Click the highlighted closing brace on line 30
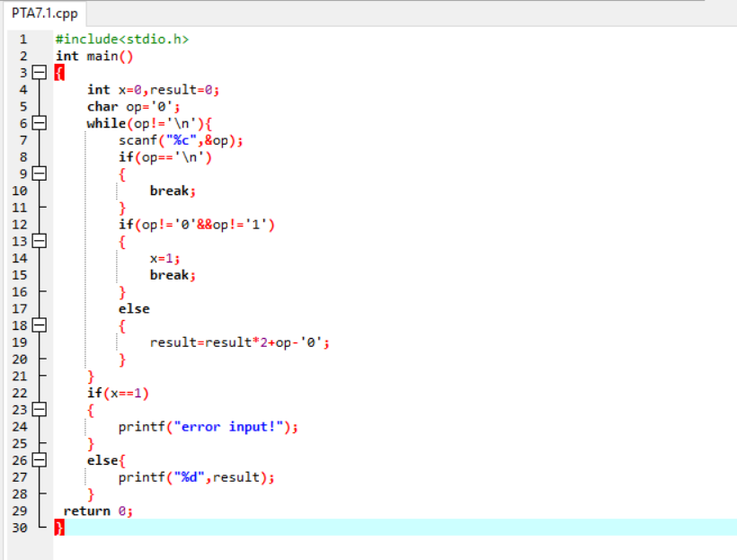The image size is (737, 560). coord(59,528)
